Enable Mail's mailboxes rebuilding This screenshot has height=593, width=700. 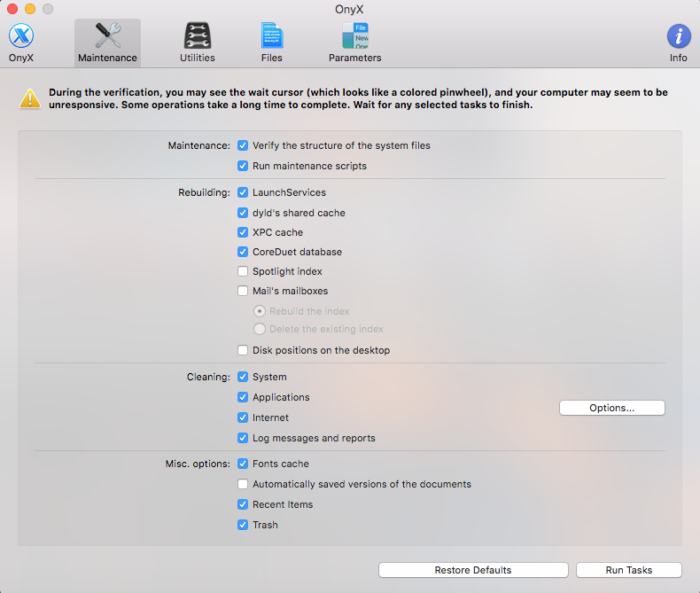point(243,291)
